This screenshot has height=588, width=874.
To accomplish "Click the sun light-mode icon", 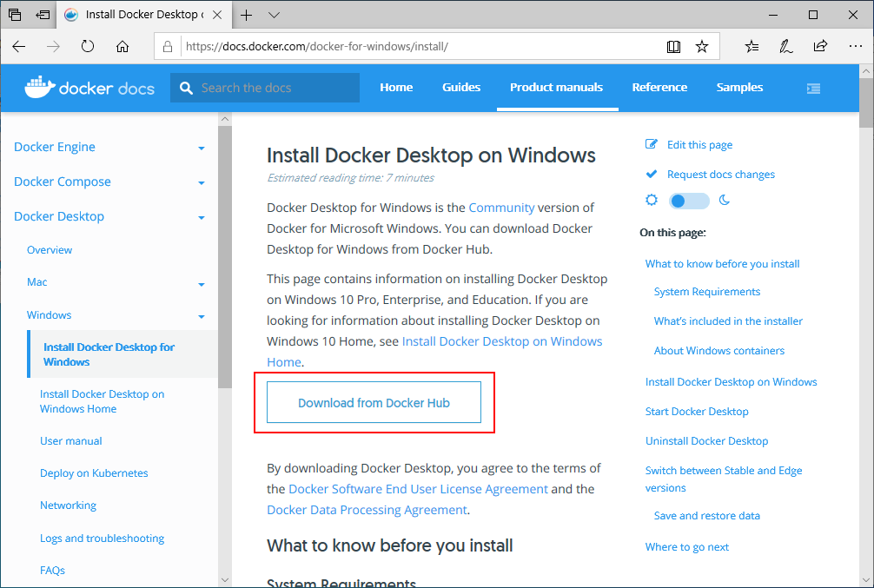I will pyautogui.click(x=651, y=200).
